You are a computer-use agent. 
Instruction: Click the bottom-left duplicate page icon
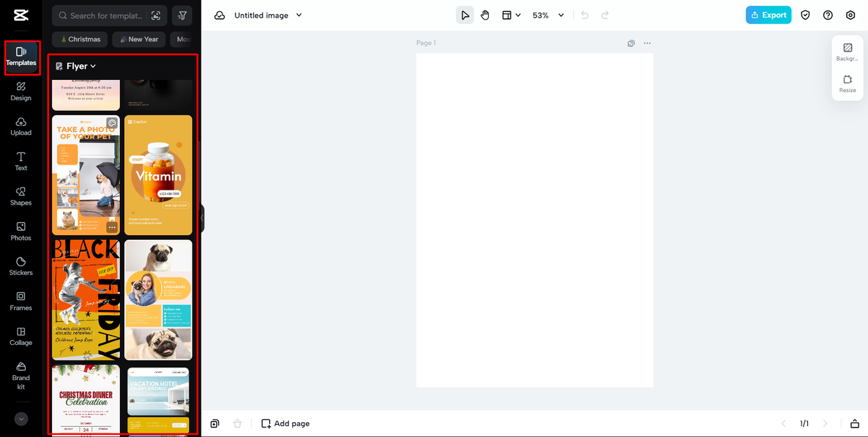tap(215, 423)
